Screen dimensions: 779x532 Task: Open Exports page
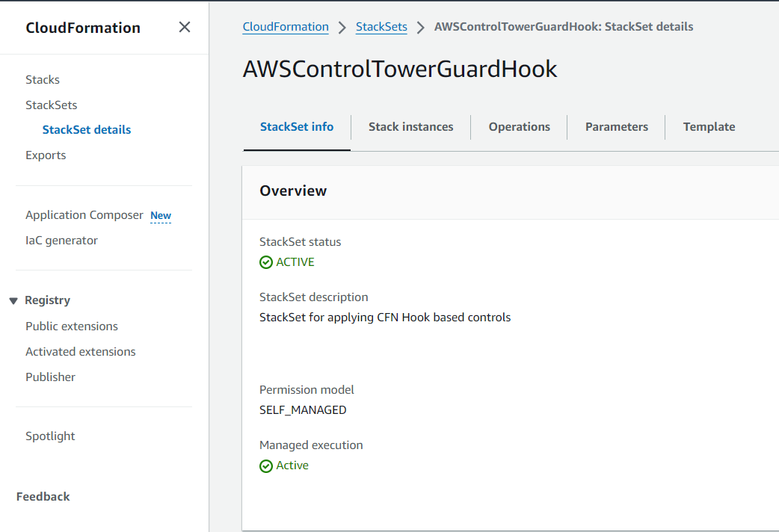(46, 155)
